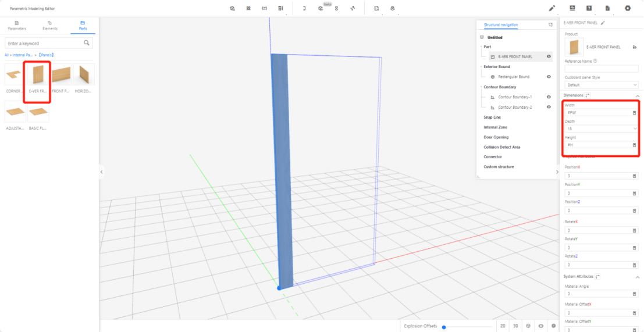
Task: Switch to the Parameters tab
Action: (16, 25)
